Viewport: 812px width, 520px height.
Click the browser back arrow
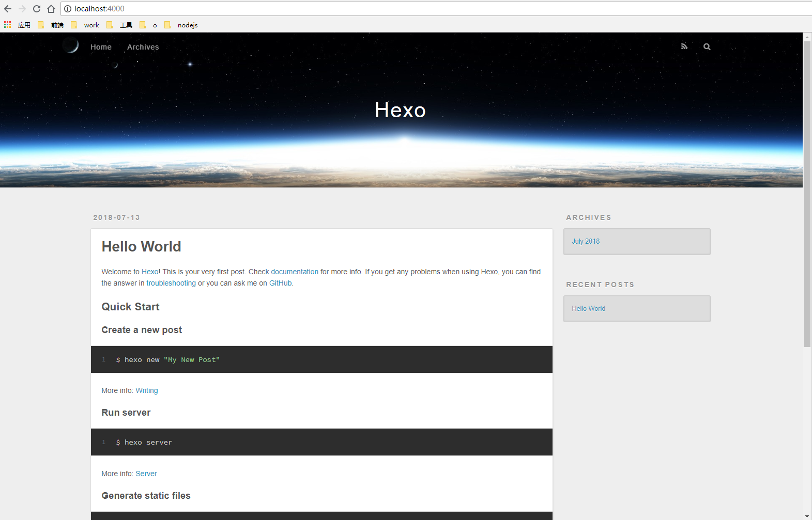(8, 9)
